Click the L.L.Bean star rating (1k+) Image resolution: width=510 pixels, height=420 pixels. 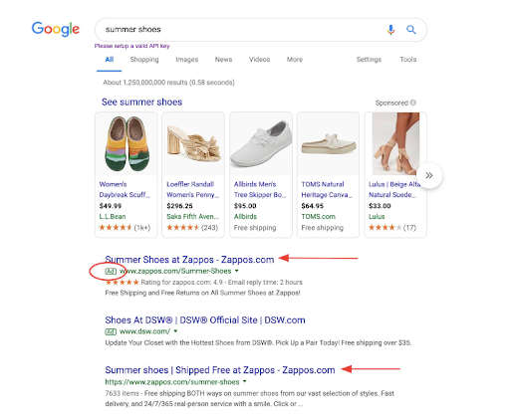[125, 228]
